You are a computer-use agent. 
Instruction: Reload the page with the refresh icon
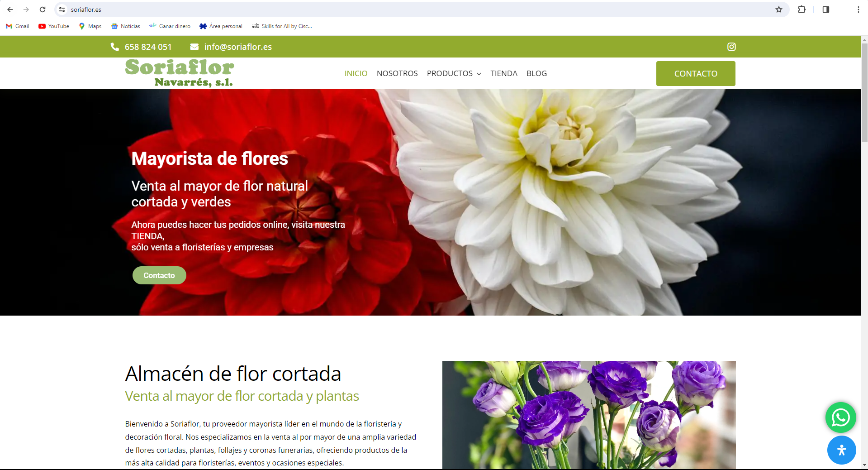coord(43,10)
